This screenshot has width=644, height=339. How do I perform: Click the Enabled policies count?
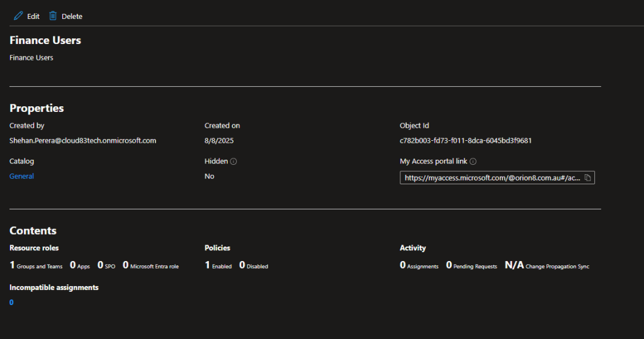pyautogui.click(x=207, y=265)
